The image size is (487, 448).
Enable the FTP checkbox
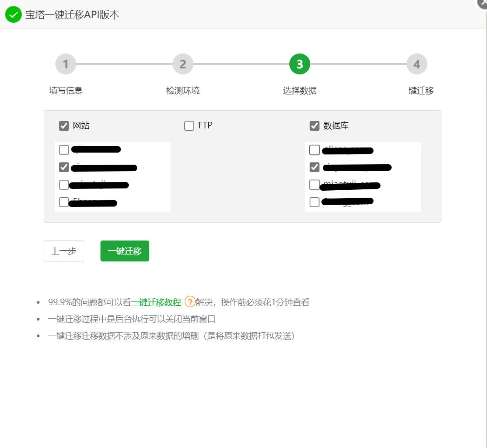tap(189, 125)
